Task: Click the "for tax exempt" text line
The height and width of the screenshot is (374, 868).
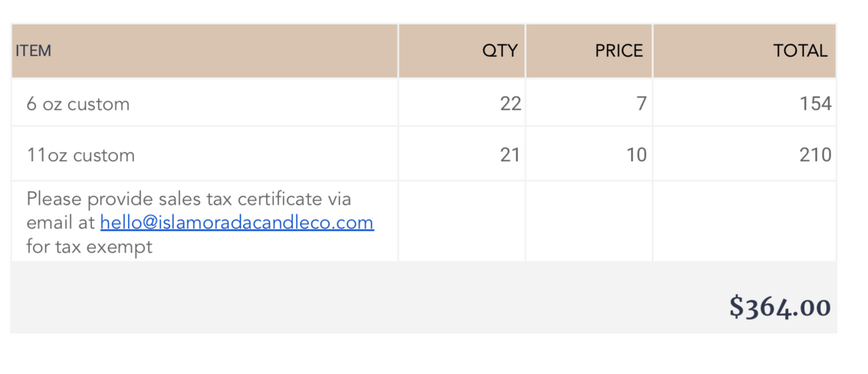Action: pyautogui.click(x=89, y=247)
